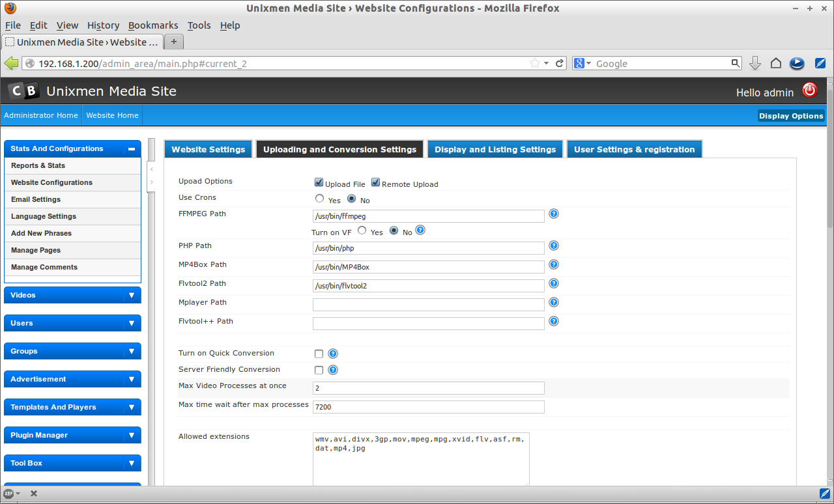Select No for Turn on VF
Image resolution: width=834 pixels, height=504 pixels.
(x=394, y=230)
